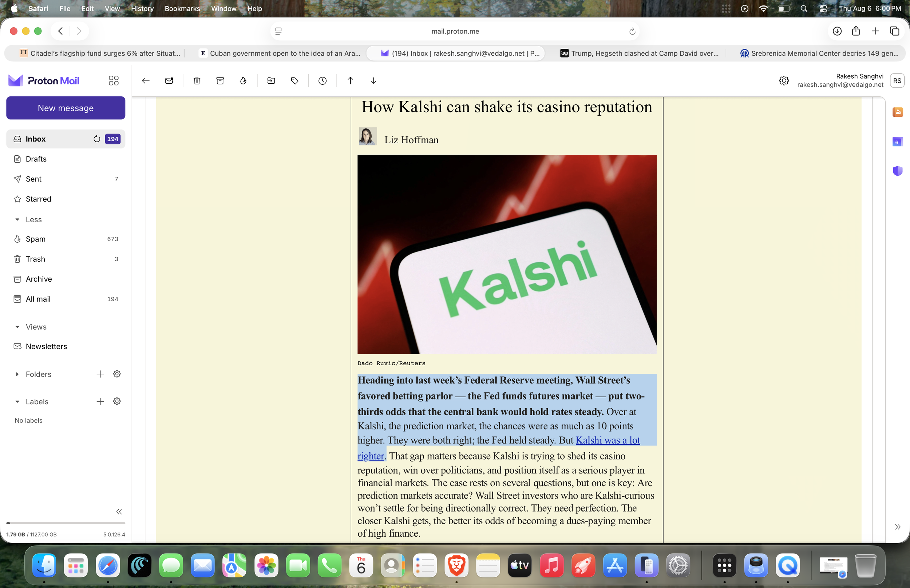Click the Proton Mail logo

(x=44, y=80)
